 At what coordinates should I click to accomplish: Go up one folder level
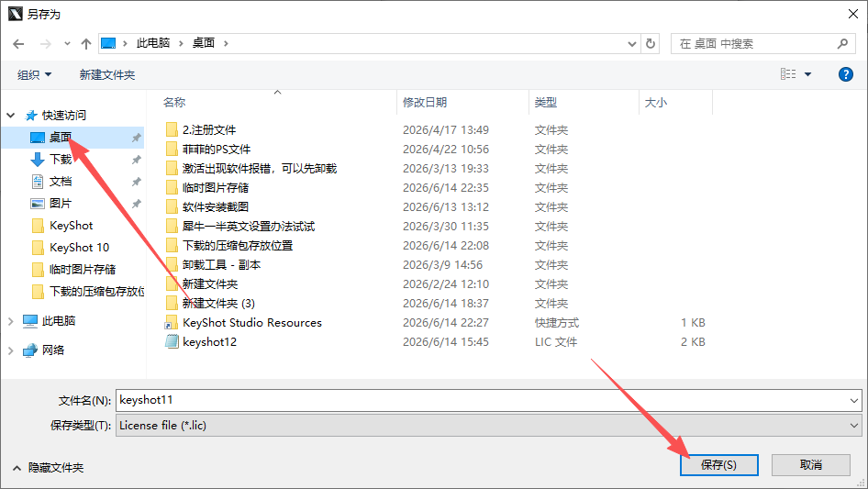[86, 44]
